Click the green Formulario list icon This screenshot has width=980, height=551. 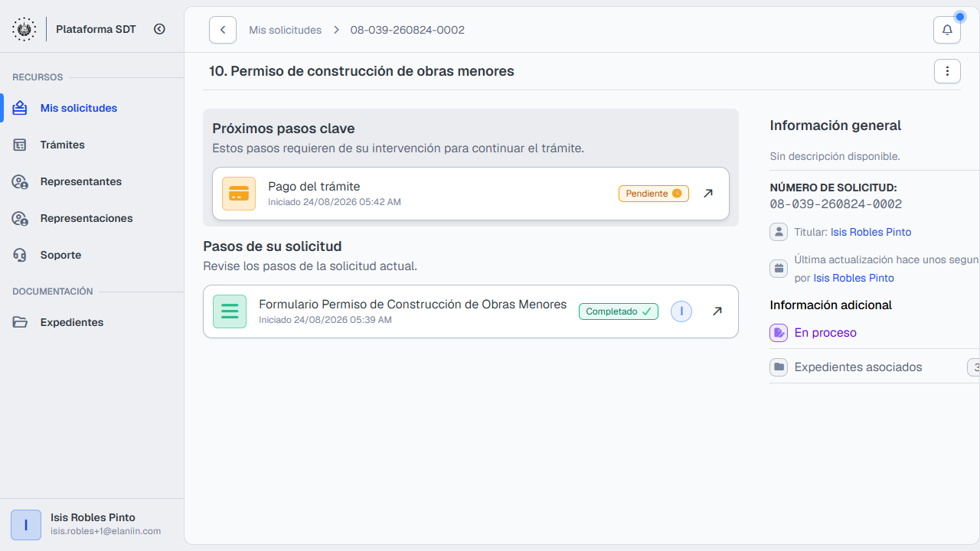tap(230, 311)
